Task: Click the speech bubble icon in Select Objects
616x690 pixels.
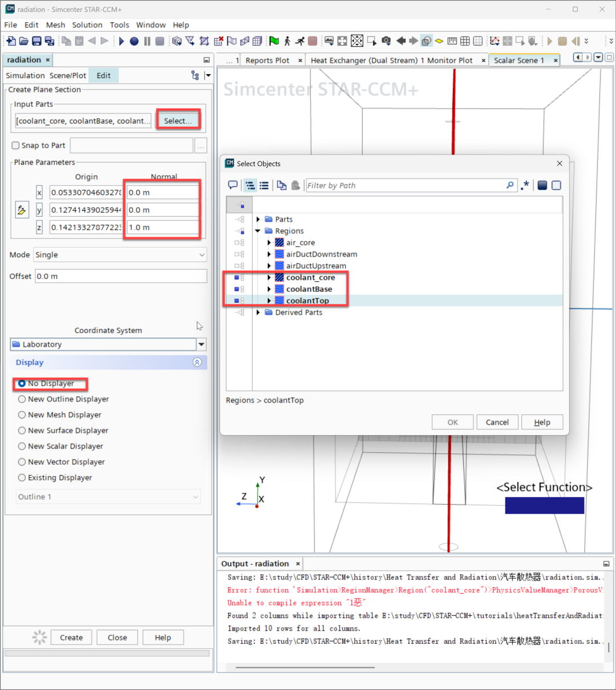Action: click(x=233, y=185)
